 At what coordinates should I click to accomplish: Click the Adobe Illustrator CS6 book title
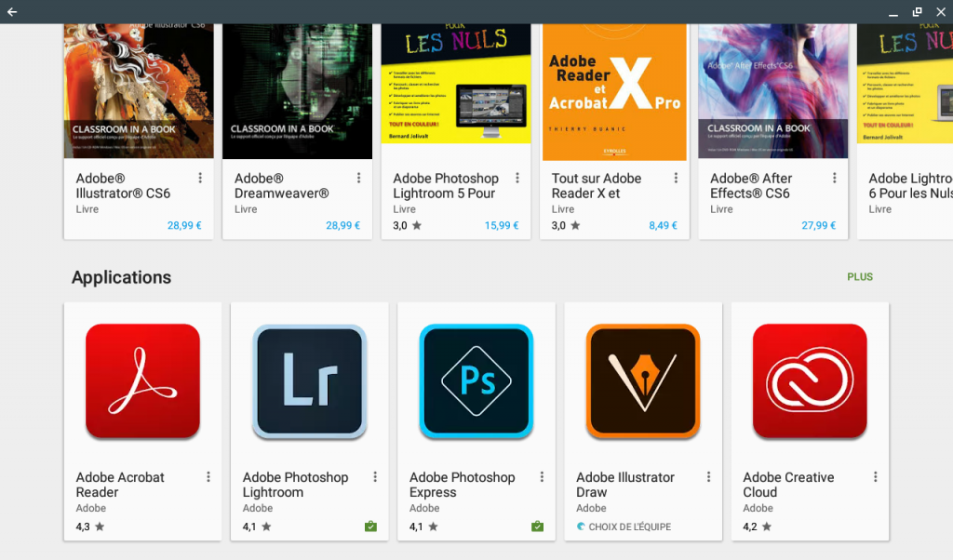(124, 186)
